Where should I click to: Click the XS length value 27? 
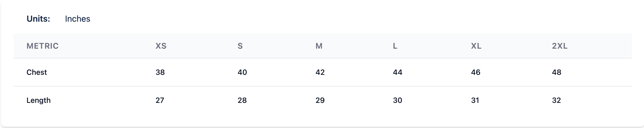pos(160,100)
